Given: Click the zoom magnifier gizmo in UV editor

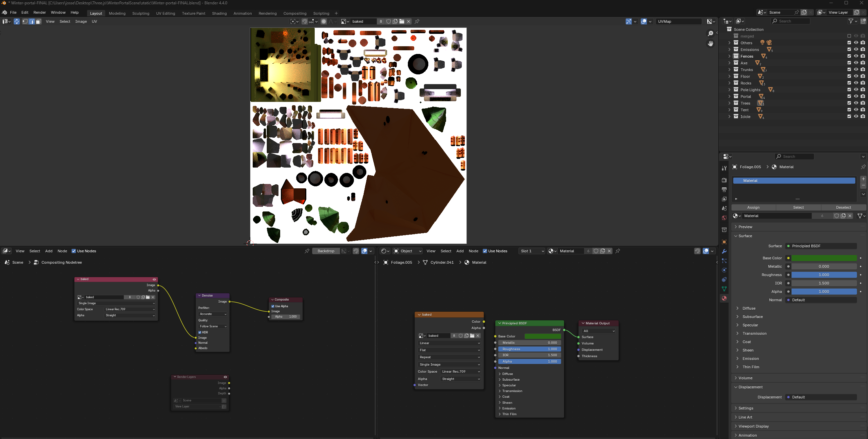Looking at the screenshot, I should pyautogui.click(x=710, y=34).
